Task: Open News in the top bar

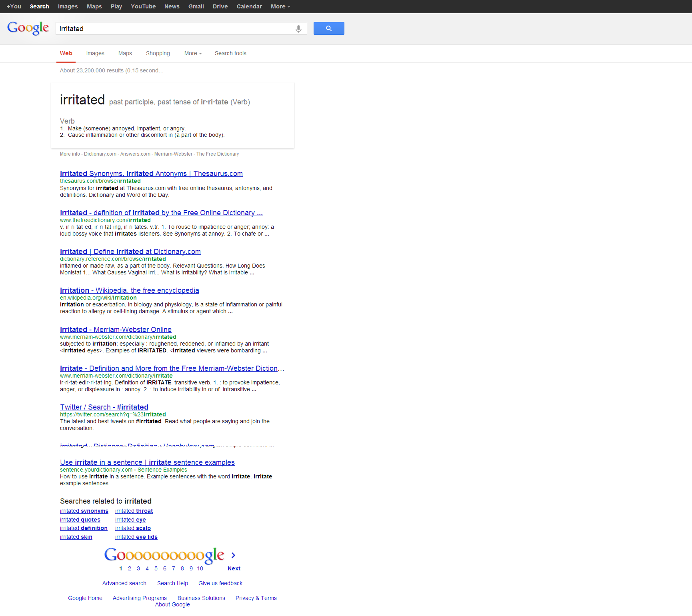Action: point(172,6)
